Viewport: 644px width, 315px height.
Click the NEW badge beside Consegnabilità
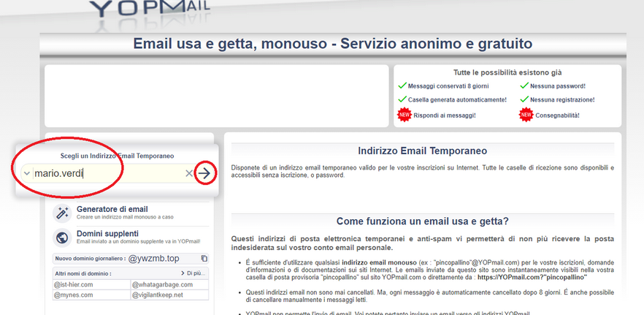[526, 115]
